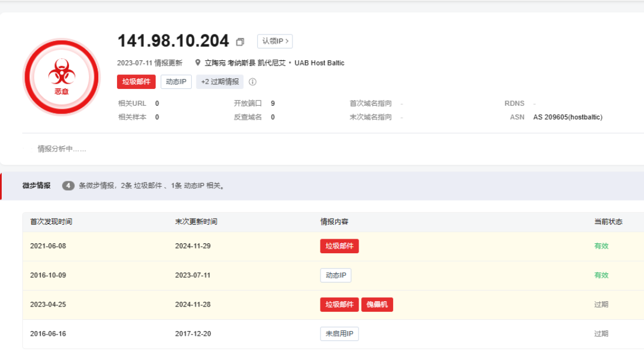The width and height of the screenshot is (644, 355).
Task: Click the location pin icon before 立陶宛
Action: click(x=198, y=63)
